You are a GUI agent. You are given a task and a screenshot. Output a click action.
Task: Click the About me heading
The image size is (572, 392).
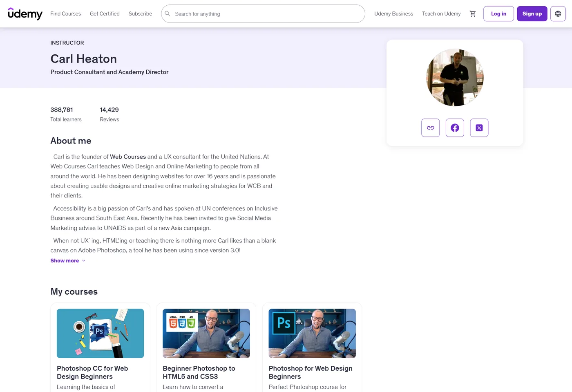coord(71,141)
